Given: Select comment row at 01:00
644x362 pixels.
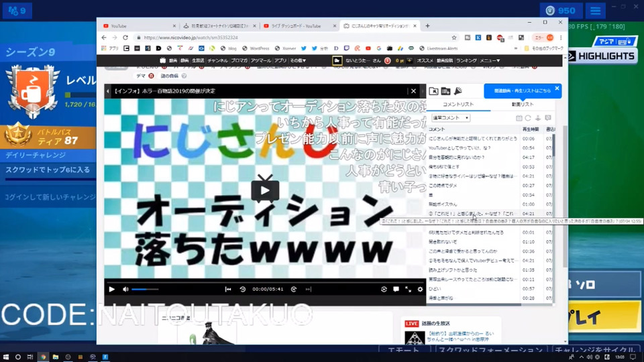Looking at the screenshot, I should point(490,204).
